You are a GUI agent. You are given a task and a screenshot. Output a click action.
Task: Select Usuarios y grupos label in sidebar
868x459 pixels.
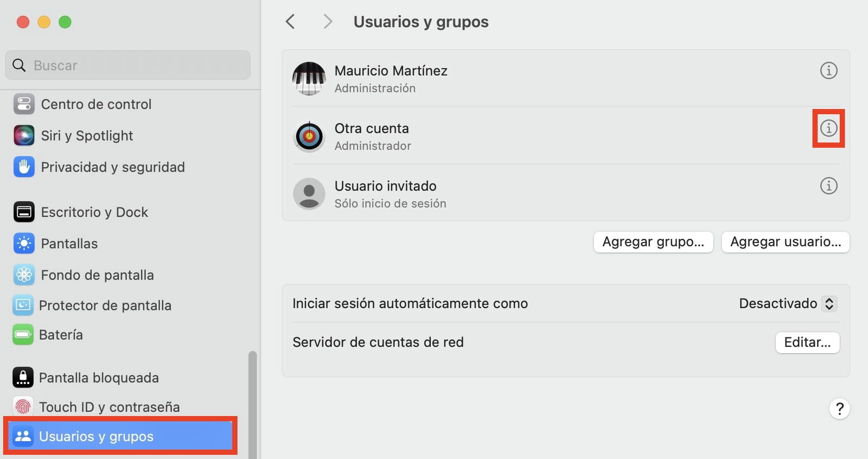tap(97, 437)
